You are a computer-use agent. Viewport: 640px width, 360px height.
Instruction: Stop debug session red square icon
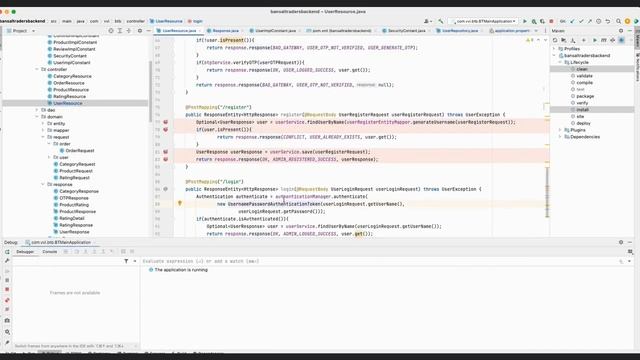7,289
